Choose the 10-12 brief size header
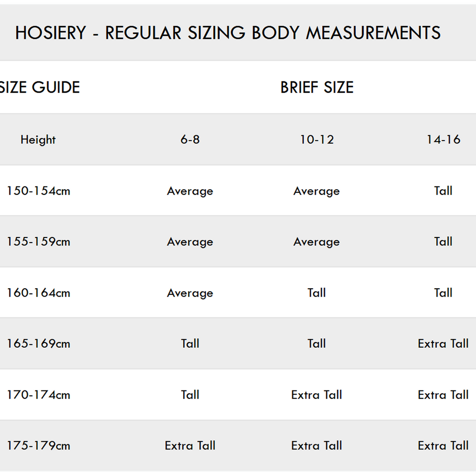The image size is (476, 476). pos(317,139)
